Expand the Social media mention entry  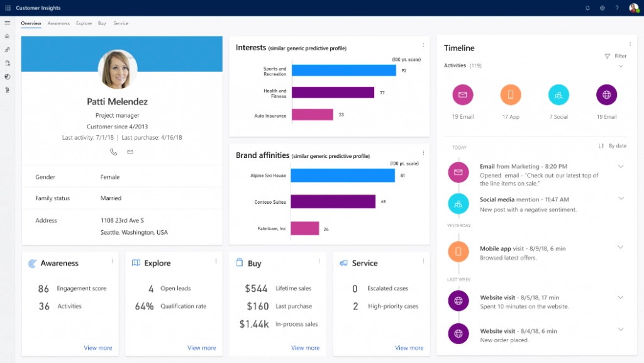pos(621,198)
